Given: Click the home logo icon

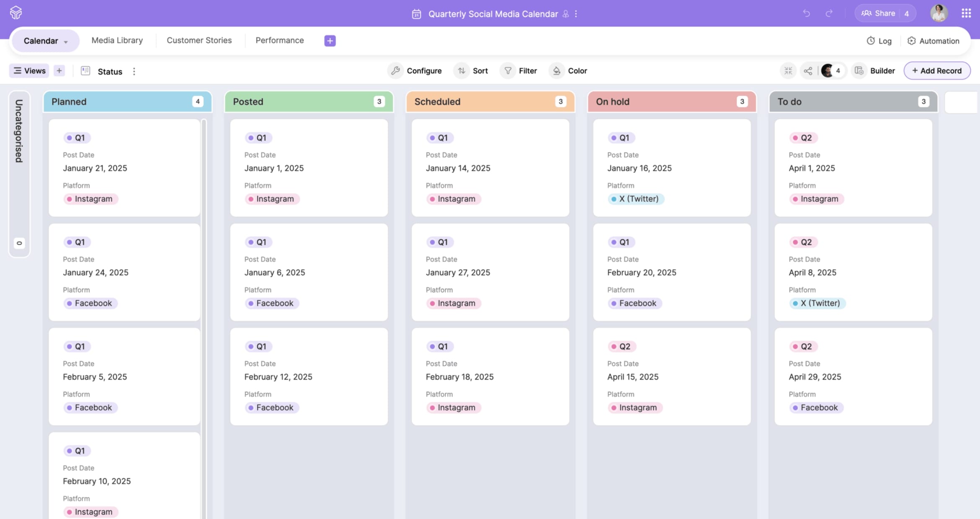Looking at the screenshot, I should point(16,13).
